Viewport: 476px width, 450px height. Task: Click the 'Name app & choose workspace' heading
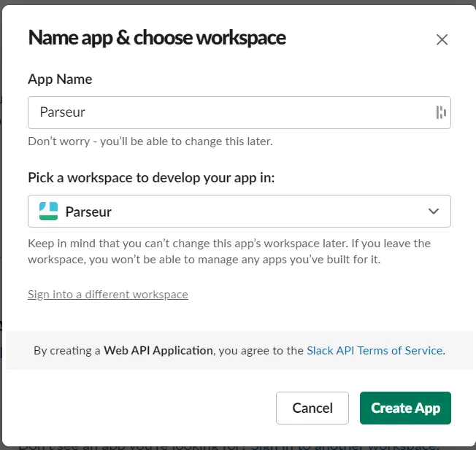(x=157, y=38)
